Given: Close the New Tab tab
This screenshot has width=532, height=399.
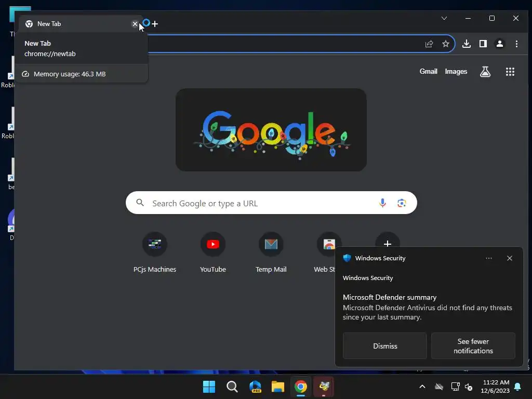Looking at the screenshot, I should [135, 24].
